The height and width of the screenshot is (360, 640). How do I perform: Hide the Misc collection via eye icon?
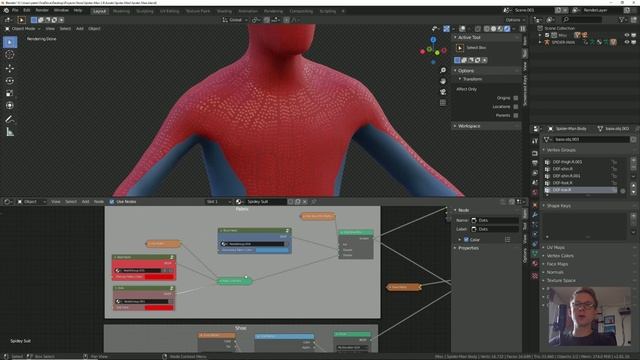tap(627, 36)
